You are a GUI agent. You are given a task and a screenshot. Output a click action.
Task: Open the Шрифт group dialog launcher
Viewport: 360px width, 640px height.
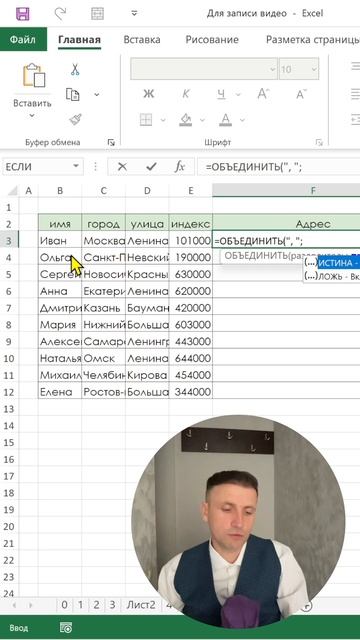point(319,142)
